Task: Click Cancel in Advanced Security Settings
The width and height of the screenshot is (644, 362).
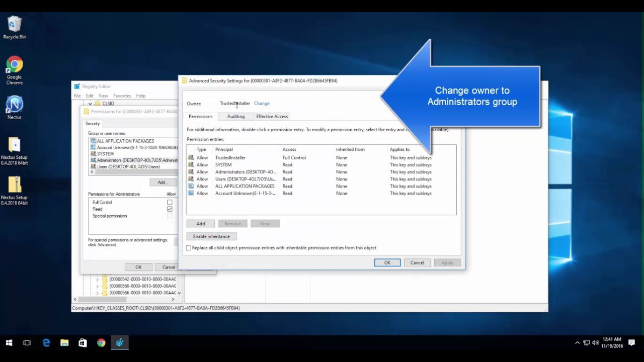Action: 417,262
